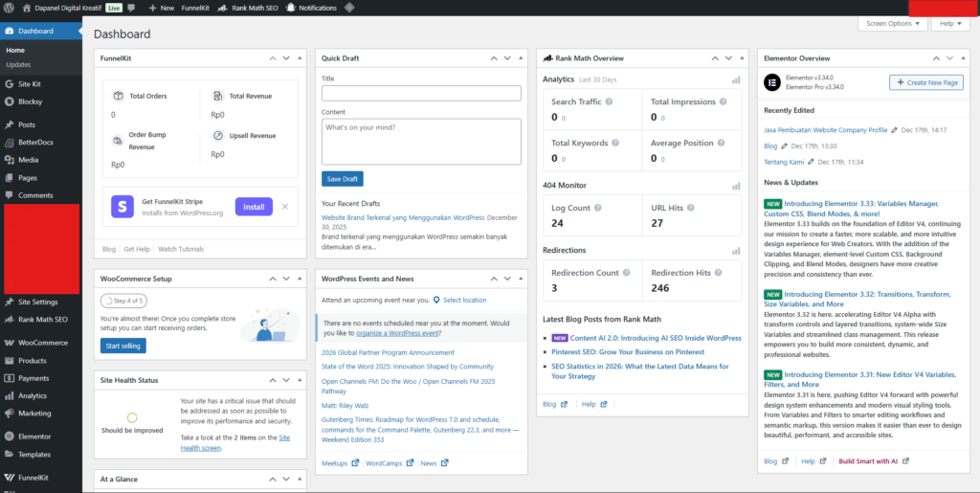The image size is (980, 493).
Task: Click the Elementor sidebar icon
Action: (x=9, y=437)
